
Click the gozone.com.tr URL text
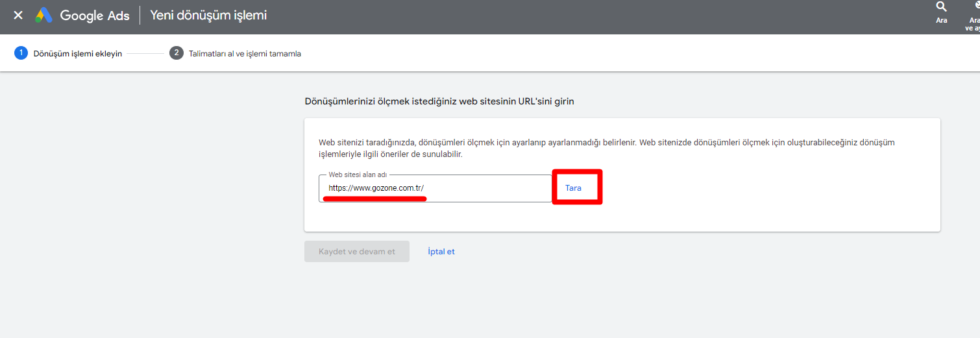[x=376, y=188]
